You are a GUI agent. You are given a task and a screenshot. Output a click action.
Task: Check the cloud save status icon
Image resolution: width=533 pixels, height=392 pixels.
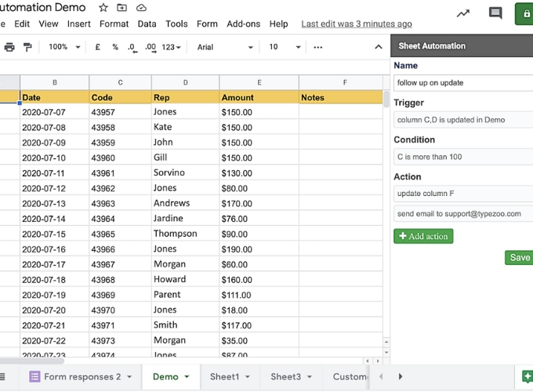tap(141, 8)
